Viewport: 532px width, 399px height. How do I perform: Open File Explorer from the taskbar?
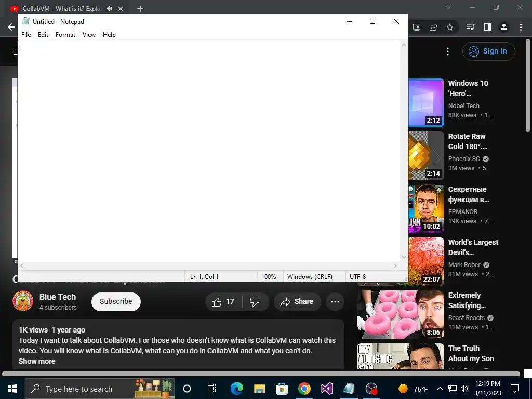coord(260,389)
